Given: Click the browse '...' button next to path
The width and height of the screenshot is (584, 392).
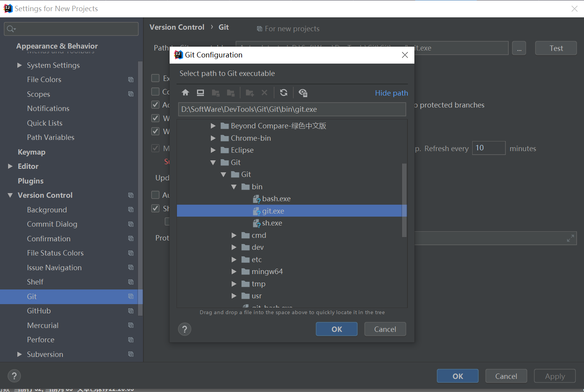Looking at the screenshot, I should [x=519, y=48].
